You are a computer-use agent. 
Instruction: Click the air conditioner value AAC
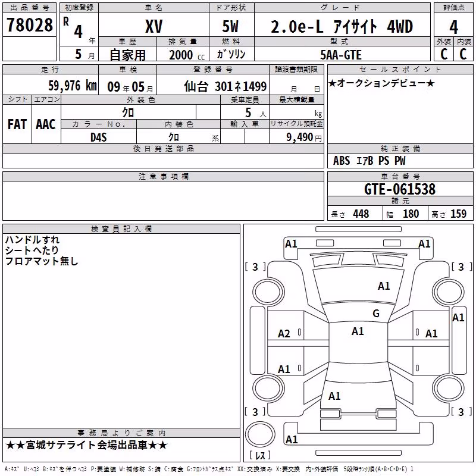(46, 124)
